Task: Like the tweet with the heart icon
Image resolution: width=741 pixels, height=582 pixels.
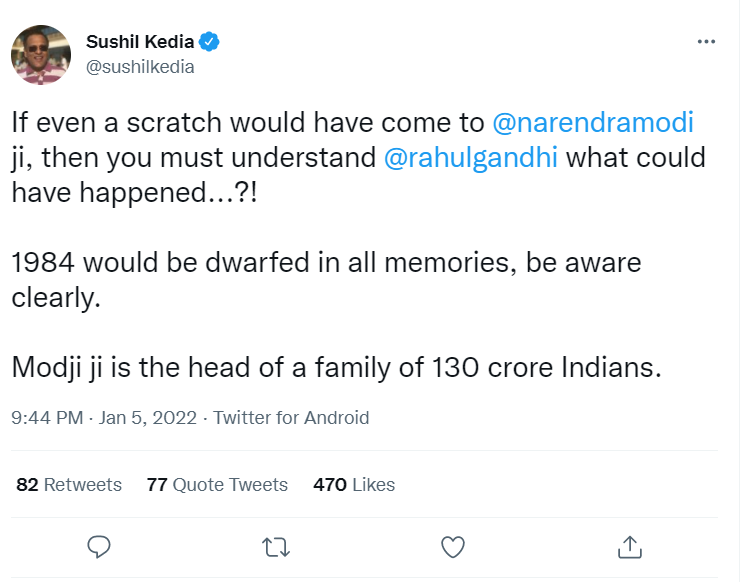Action: [x=453, y=546]
